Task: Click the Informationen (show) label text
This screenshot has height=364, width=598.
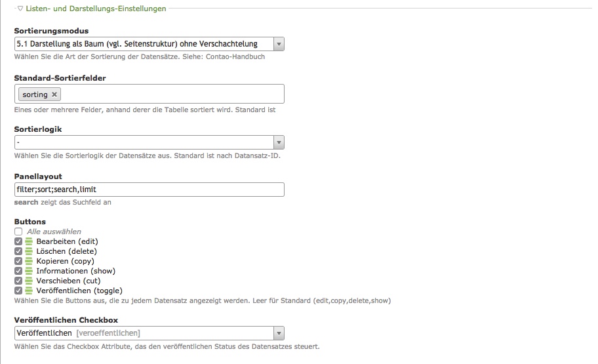Action: point(76,271)
